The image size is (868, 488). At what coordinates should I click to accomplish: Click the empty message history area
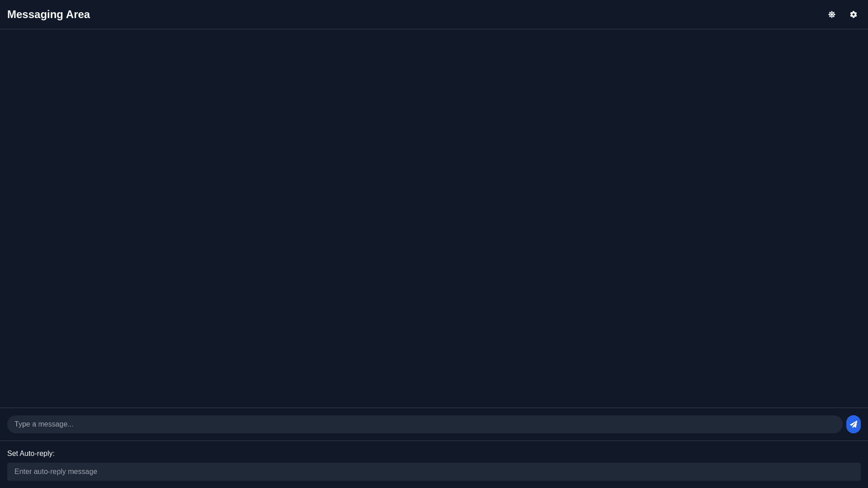coord(434,218)
